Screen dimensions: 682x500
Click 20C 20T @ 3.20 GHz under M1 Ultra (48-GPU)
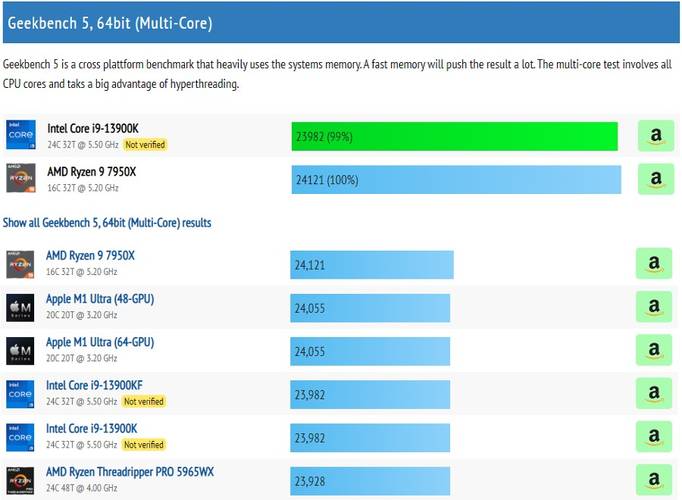click(82, 315)
